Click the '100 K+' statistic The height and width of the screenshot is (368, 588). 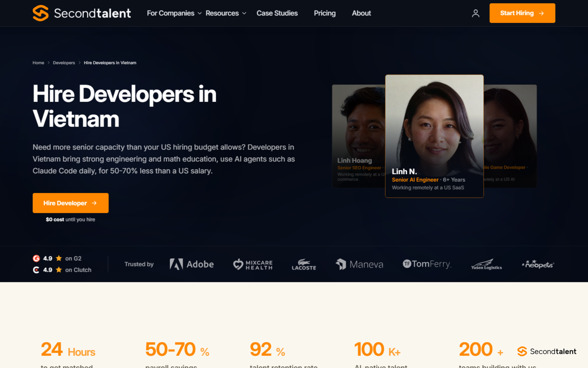click(378, 349)
